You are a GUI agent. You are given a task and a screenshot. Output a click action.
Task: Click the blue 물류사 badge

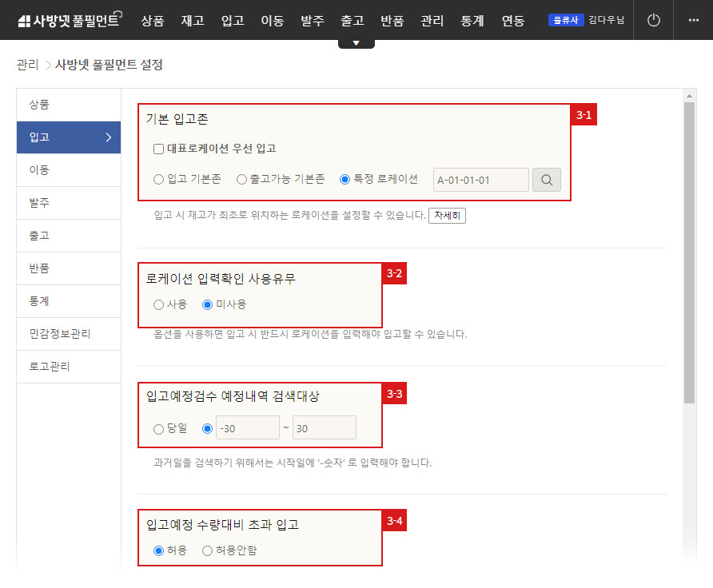[566, 20]
